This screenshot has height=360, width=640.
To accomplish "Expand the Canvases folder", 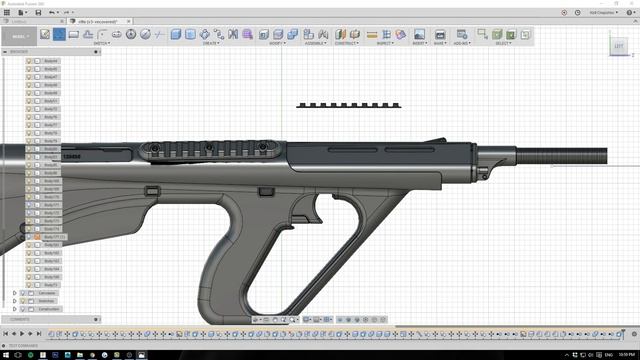I will coord(15,293).
